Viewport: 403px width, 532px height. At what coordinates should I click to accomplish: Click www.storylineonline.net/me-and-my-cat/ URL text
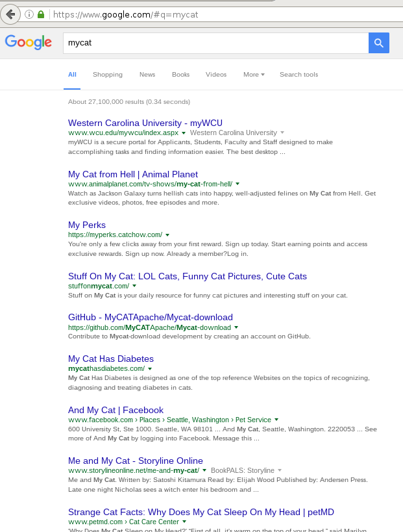point(134,470)
